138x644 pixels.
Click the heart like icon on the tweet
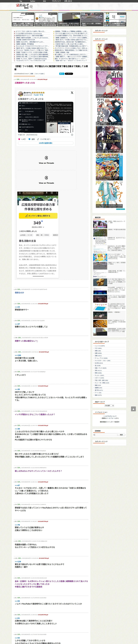pyautogui.click(x=19, y=139)
